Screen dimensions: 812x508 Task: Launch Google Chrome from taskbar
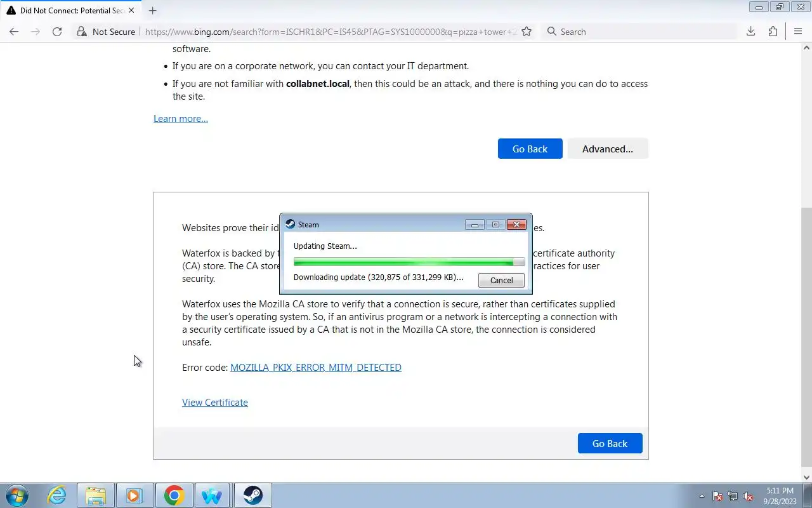click(x=174, y=495)
